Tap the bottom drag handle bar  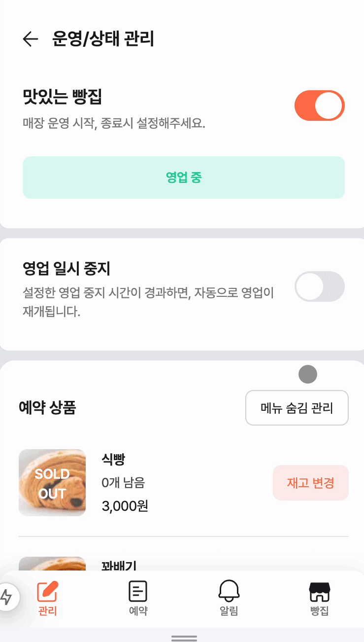tap(184, 639)
